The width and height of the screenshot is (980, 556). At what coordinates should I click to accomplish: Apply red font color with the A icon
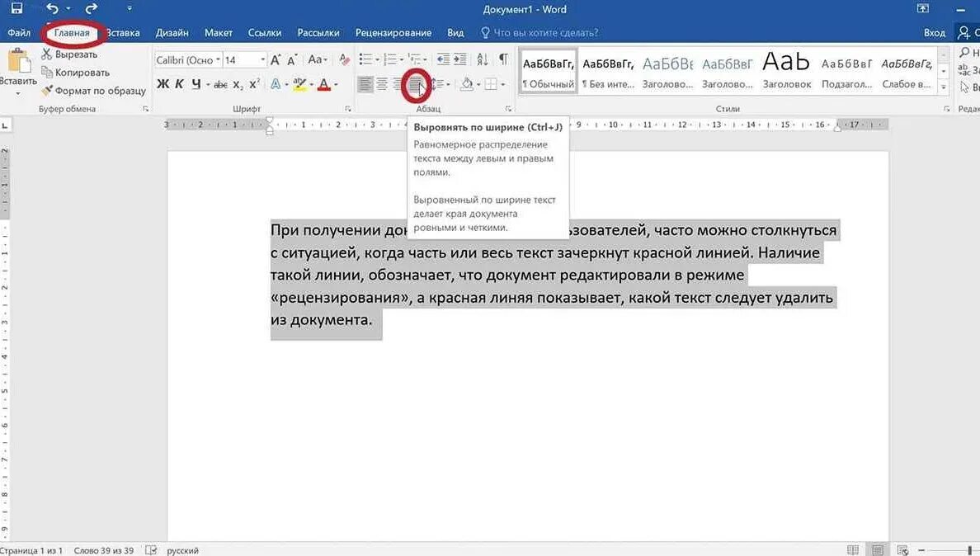point(323,83)
